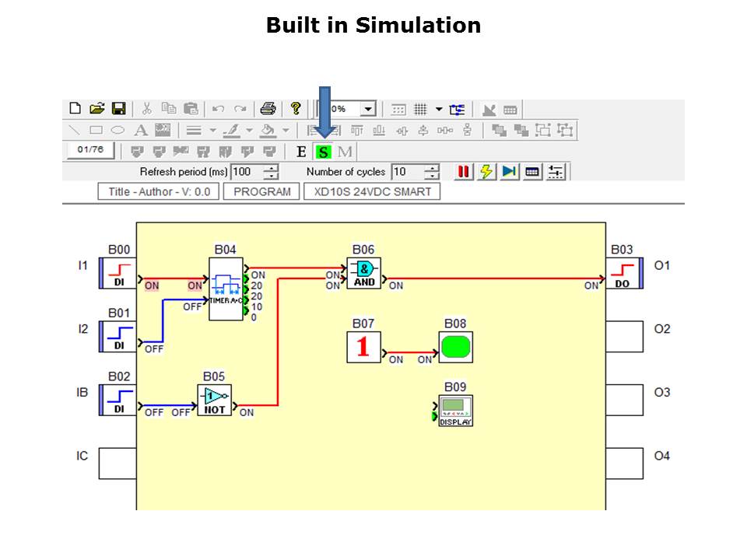
Task: Expand the grid options dropdown arrow
Action: (x=439, y=109)
